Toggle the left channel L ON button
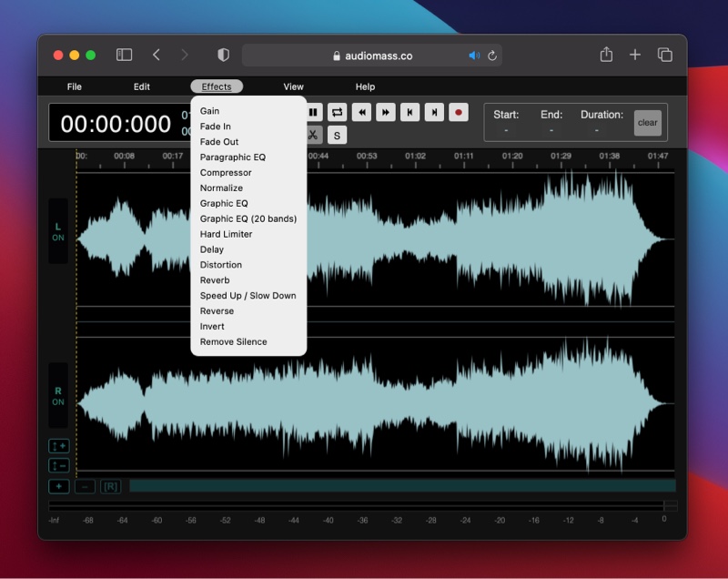728x579 pixels. click(58, 232)
